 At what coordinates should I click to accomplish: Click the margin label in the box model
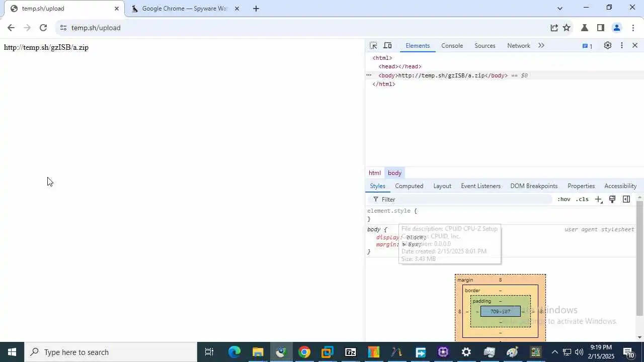[x=465, y=280]
